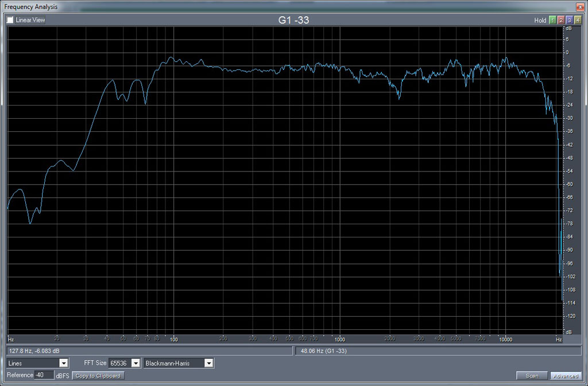The image size is (588, 386).
Task: Click the 1000 mark on frequency axis
Action: 340,339
